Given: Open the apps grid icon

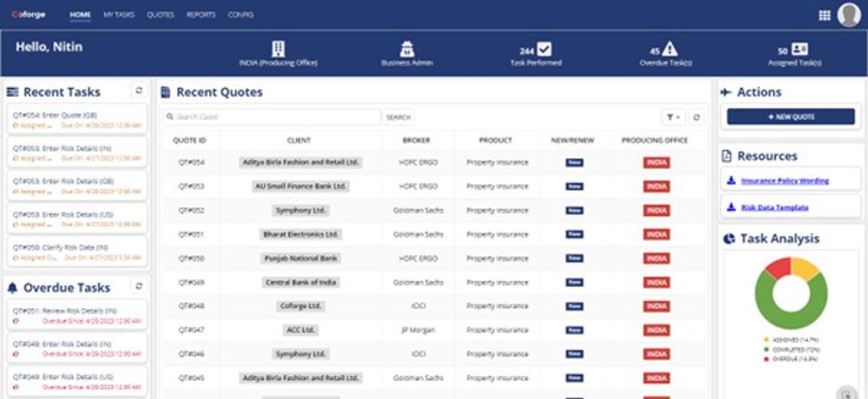Looking at the screenshot, I should pos(824,15).
